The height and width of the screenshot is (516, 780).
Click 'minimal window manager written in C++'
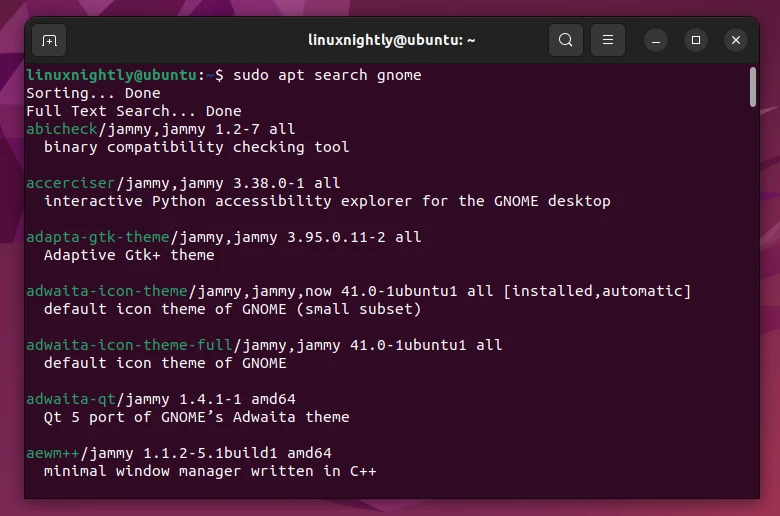click(210, 471)
